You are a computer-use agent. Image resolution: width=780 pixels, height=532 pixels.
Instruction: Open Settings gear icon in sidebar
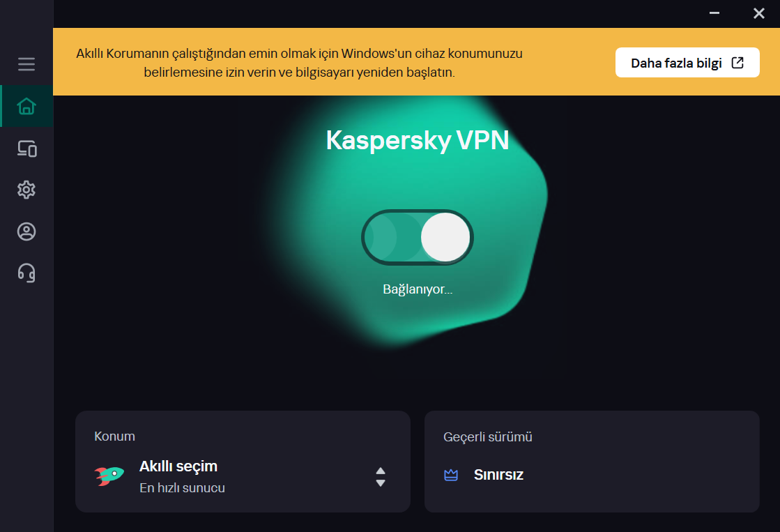click(x=26, y=190)
